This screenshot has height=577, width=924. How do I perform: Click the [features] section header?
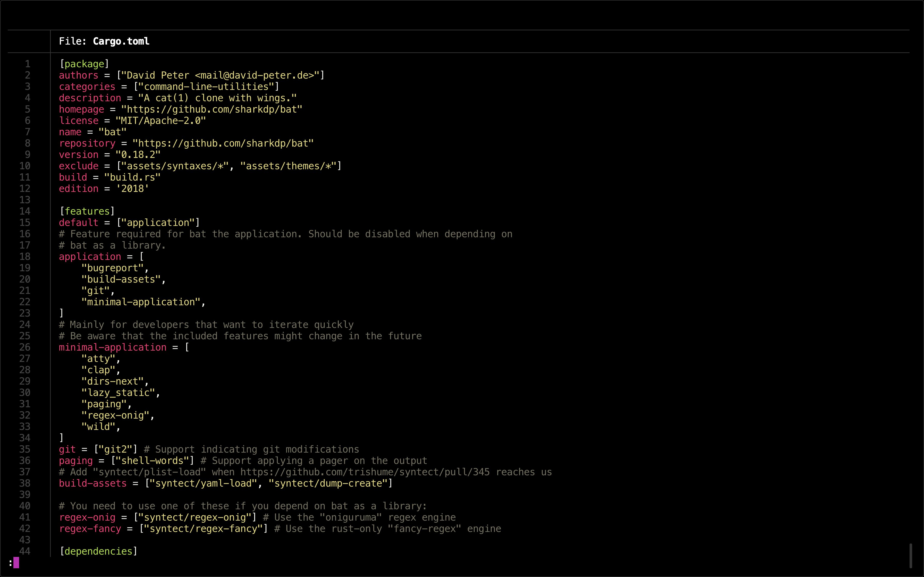[x=87, y=211]
